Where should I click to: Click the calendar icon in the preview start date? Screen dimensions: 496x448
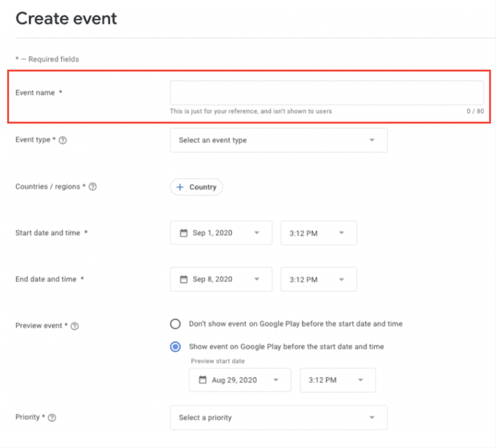coord(202,380)
